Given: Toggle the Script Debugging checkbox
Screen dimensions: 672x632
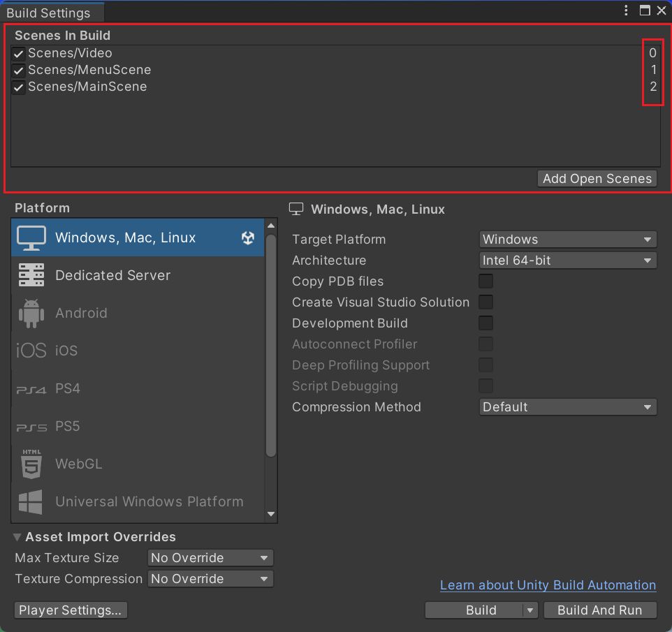Looking at the screenshot, I should pos(485,386).
